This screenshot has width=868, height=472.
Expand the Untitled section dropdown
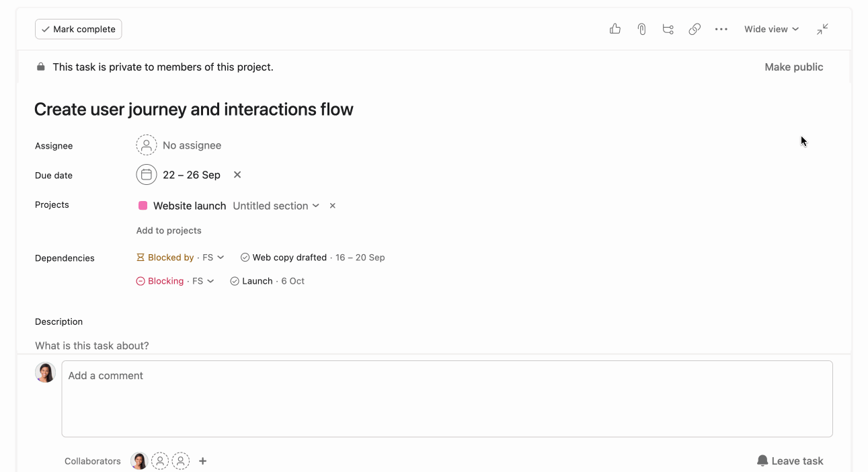276,206
